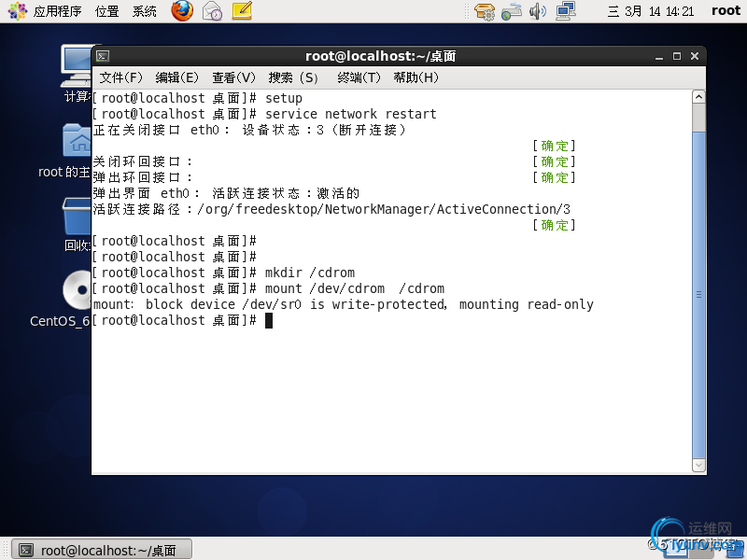Click the clock showing 14:21
This screenshot has width=747, height=560.
pos(650,11)
